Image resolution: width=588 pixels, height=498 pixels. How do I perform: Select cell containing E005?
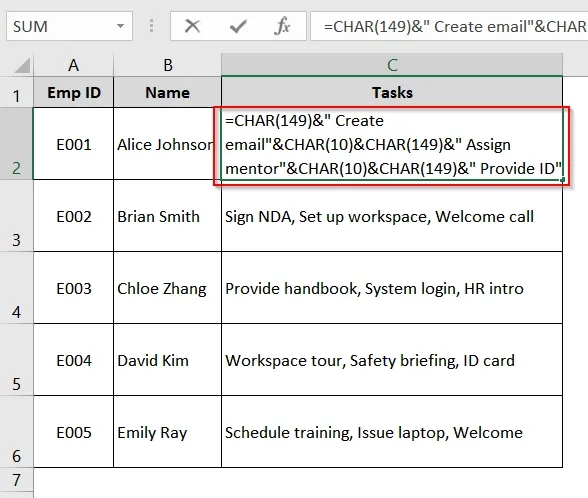tap(74, 432)
